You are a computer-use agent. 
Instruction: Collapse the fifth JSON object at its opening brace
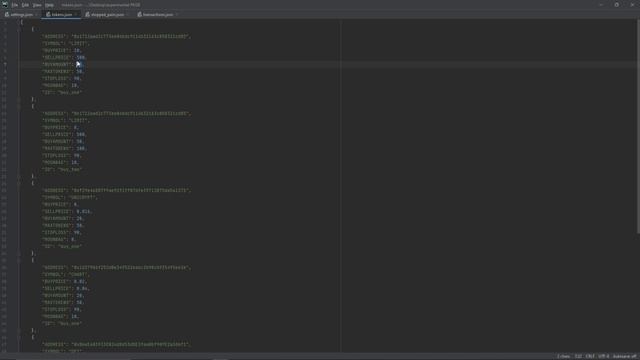pyautogui.click(x=18, y=337)
